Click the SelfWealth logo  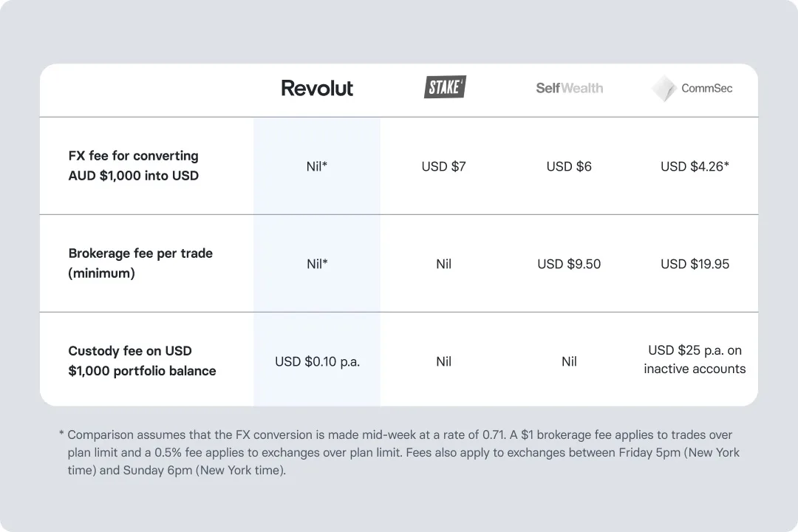click(x=569, y=88)
